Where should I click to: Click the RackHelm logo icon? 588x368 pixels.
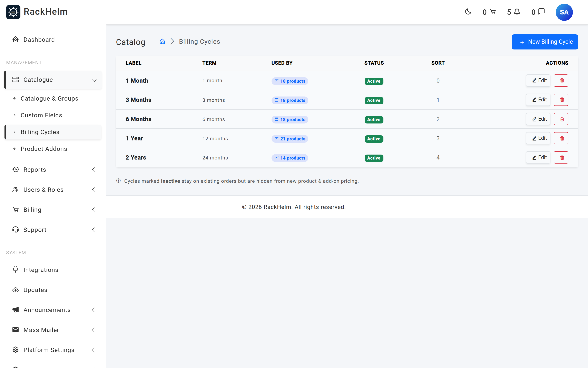[13, 12]
